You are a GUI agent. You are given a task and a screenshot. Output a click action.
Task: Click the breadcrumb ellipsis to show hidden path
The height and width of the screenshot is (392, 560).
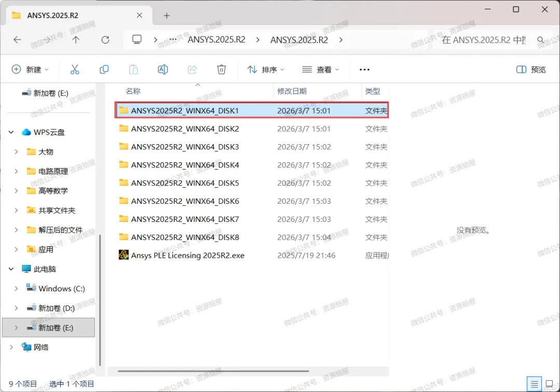point(173,39)
